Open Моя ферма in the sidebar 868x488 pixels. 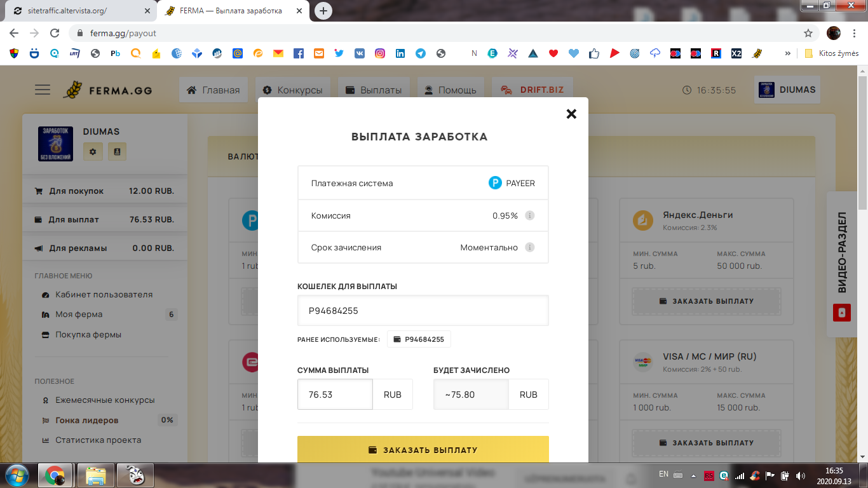79,315
